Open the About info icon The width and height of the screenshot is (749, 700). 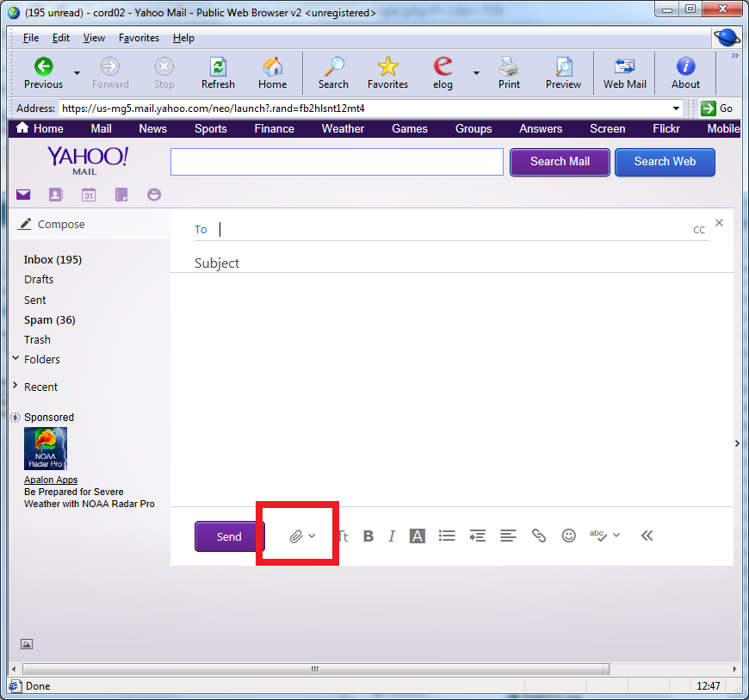[x=685, y=72]
